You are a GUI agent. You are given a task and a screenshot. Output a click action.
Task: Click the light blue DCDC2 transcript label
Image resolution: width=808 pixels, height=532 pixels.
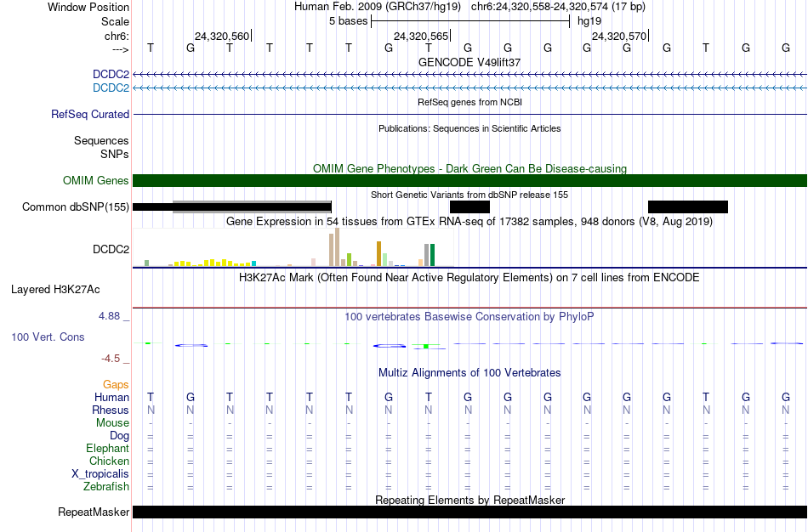click(111, 88)
